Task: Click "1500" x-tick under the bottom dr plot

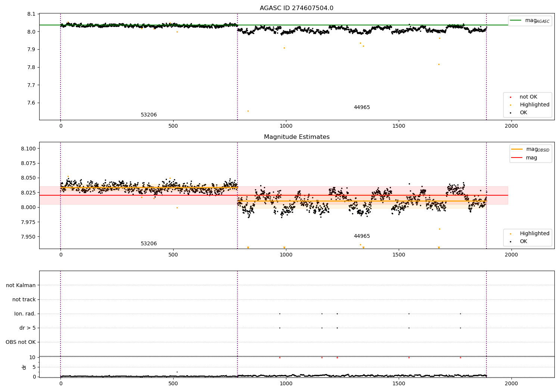Action: (x=399, y=383)
